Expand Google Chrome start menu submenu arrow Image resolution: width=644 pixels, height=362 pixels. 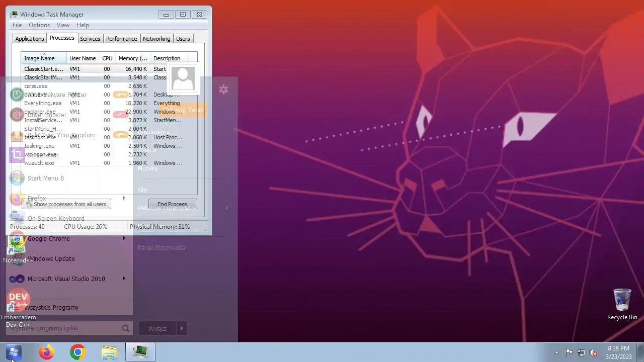124,238
